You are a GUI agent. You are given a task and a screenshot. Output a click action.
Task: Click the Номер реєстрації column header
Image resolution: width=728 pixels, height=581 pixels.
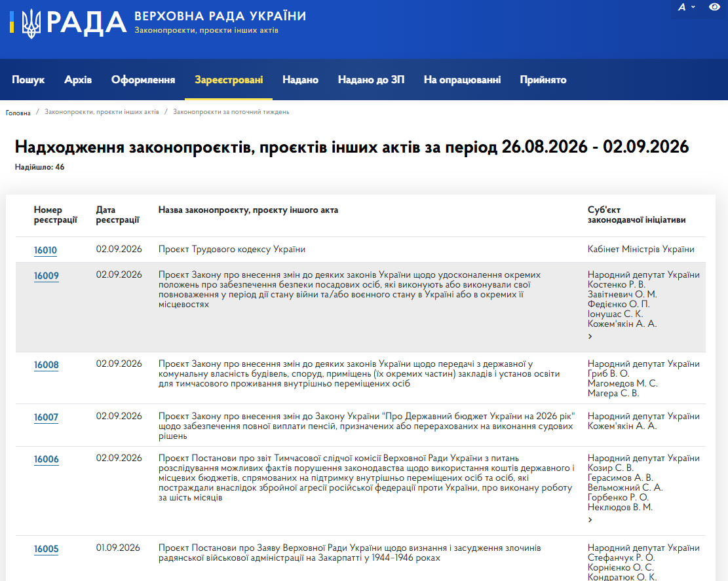[x=55, y=215]
